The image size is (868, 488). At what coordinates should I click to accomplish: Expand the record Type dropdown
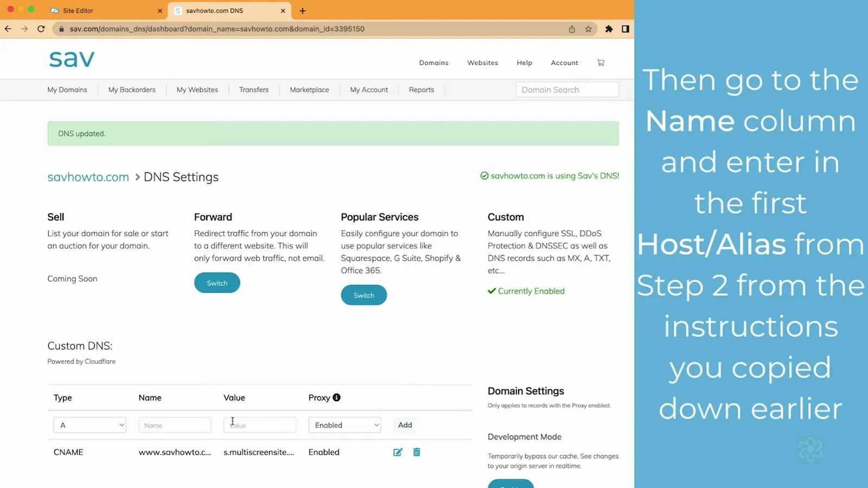[x=90, y=425]
